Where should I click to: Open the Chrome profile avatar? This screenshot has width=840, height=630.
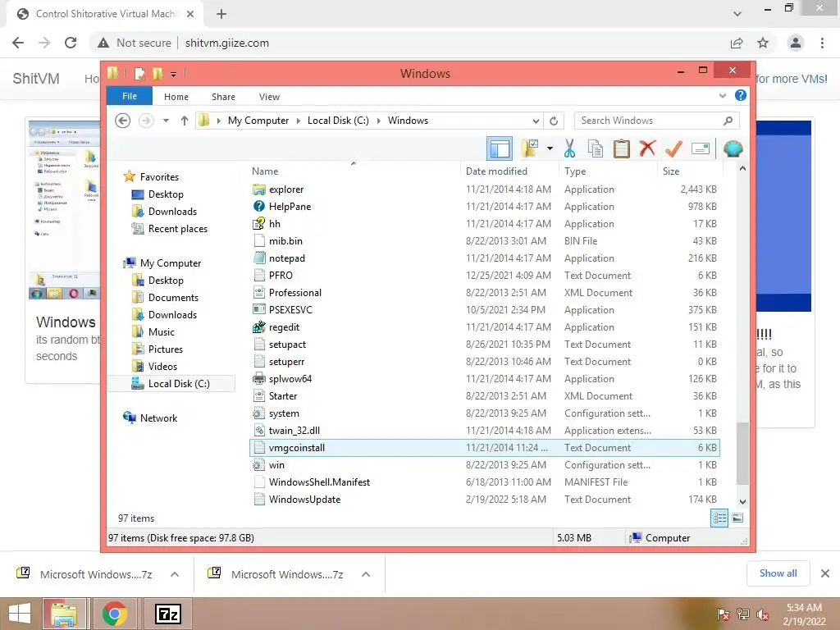click(x=796, y=43)
